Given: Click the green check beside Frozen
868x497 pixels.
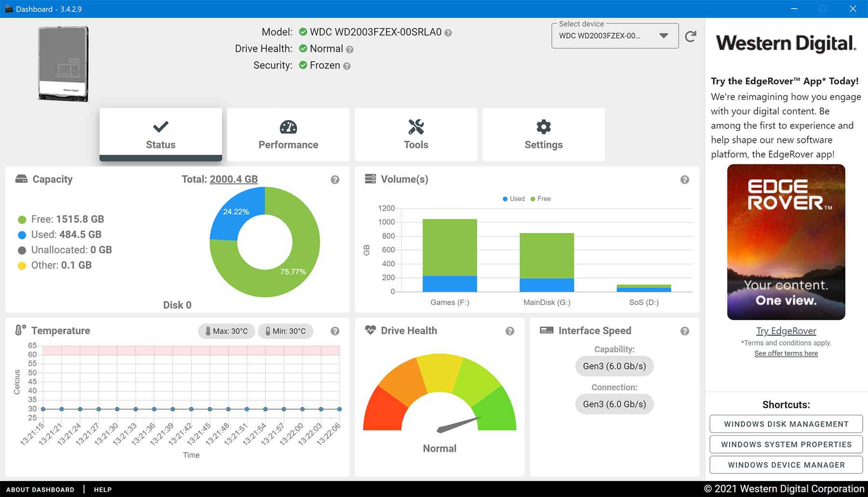Looking at the screenshot, I should [303, 65].
